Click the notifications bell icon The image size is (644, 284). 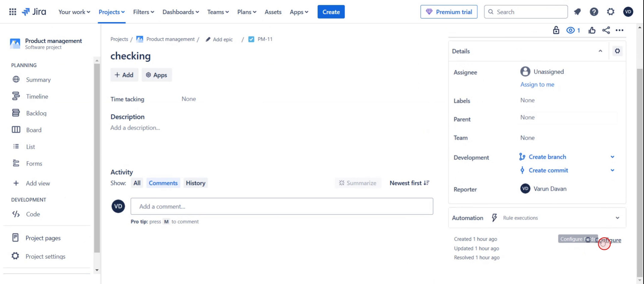point(577,12)
